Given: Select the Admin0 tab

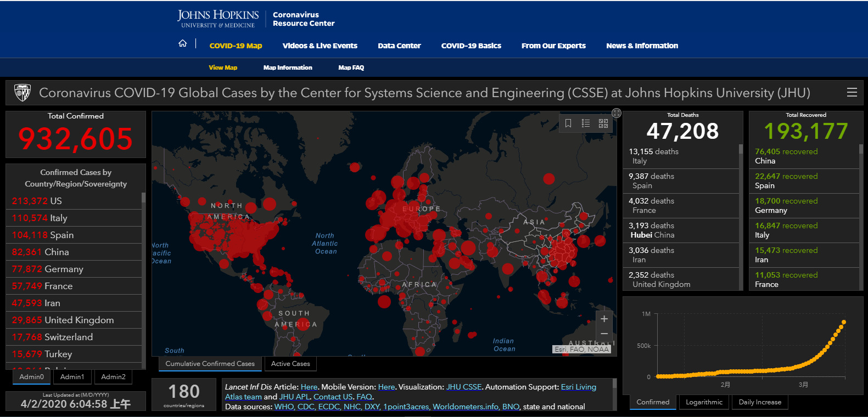Looking at the screenshot, I should coord(31,377).
